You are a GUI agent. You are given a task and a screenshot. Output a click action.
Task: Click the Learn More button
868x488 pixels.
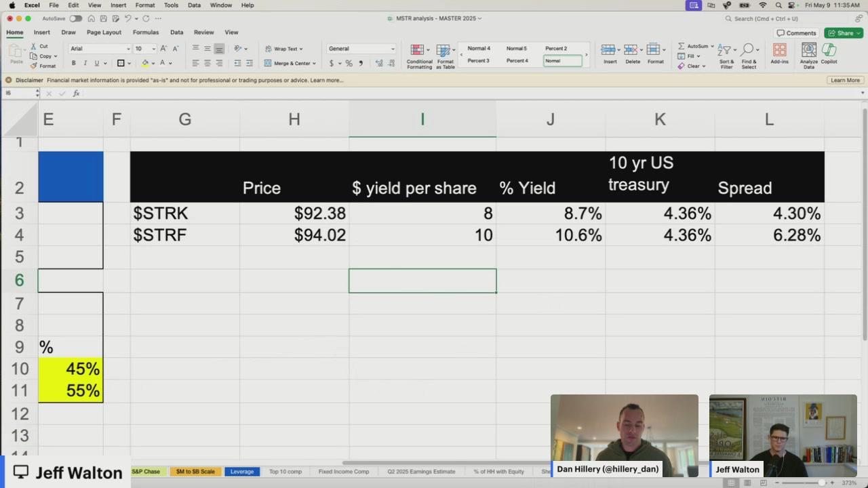(x=845, y=80)
